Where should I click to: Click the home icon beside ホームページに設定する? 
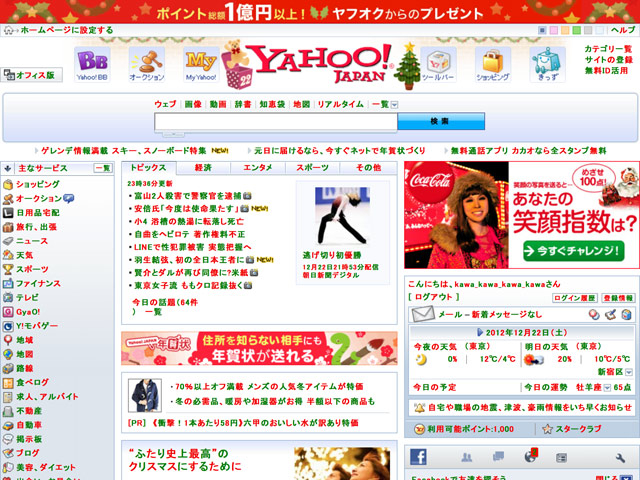[9, 30]
